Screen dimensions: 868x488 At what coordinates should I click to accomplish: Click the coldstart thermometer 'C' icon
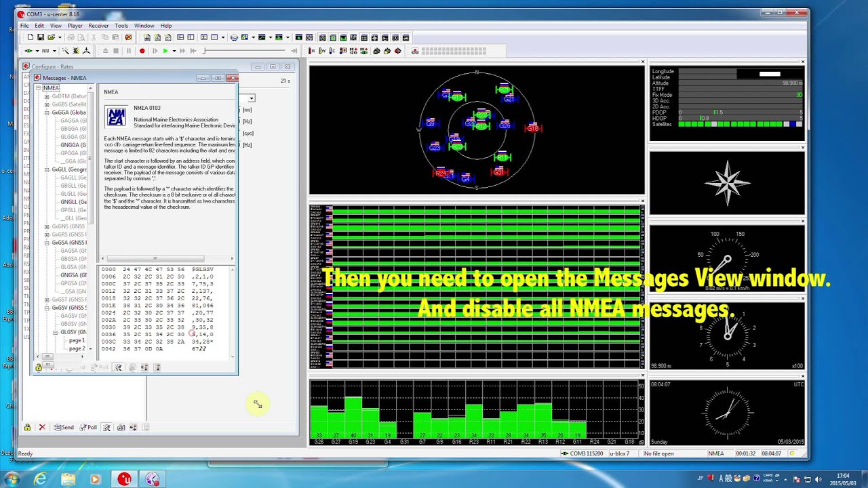click(x=332, y=51)
